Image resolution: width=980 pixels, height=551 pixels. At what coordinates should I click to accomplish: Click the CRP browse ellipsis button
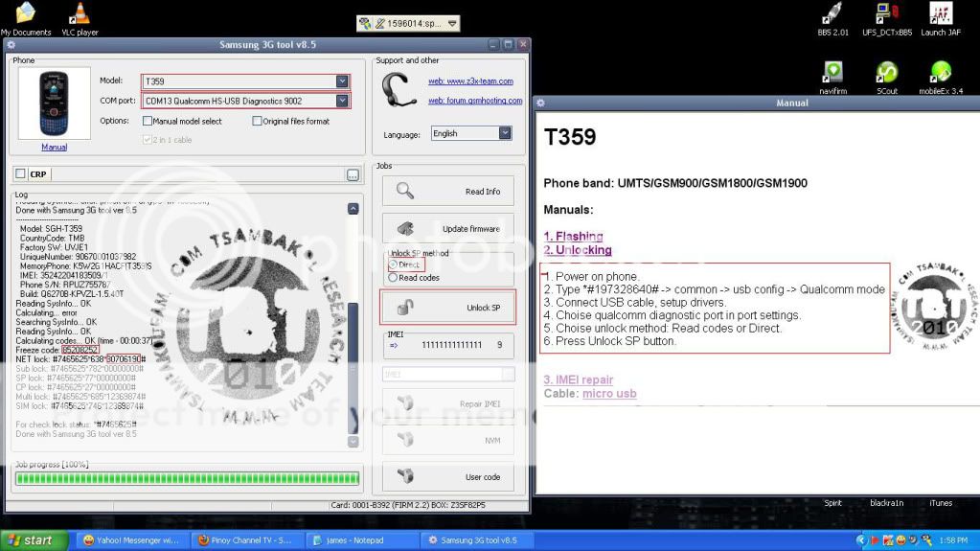tap(353, 175)
